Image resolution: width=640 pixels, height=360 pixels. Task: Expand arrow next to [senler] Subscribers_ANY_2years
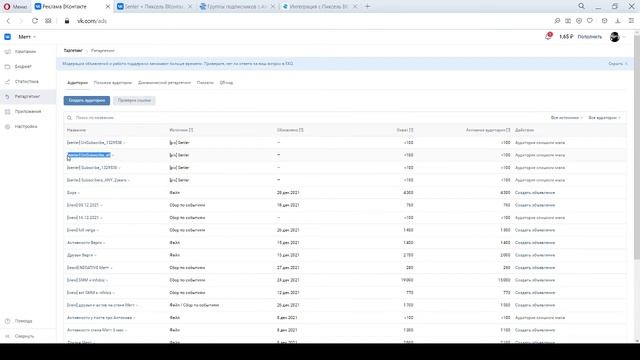pyautogui.click(x=129, y=180)
